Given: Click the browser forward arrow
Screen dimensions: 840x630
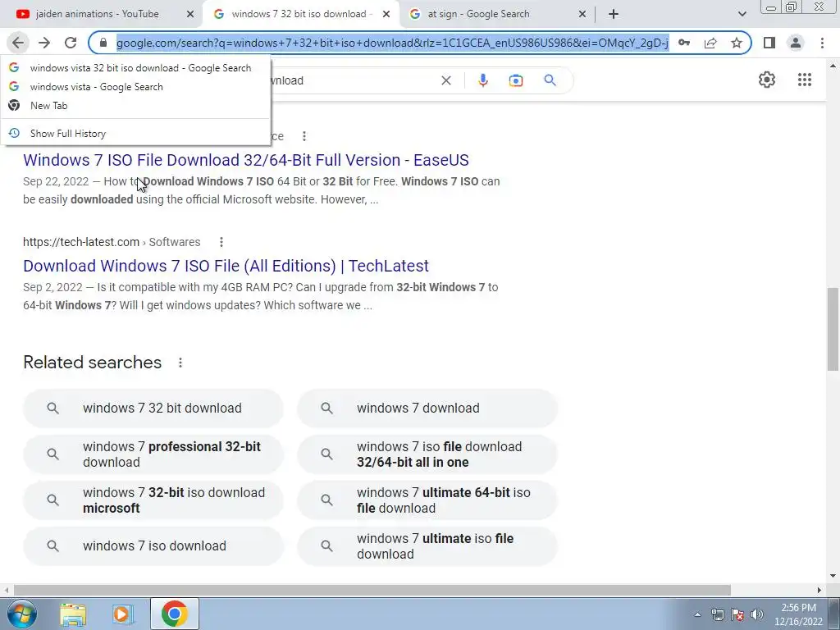Looking at the screenshot, I should (44, 43).
